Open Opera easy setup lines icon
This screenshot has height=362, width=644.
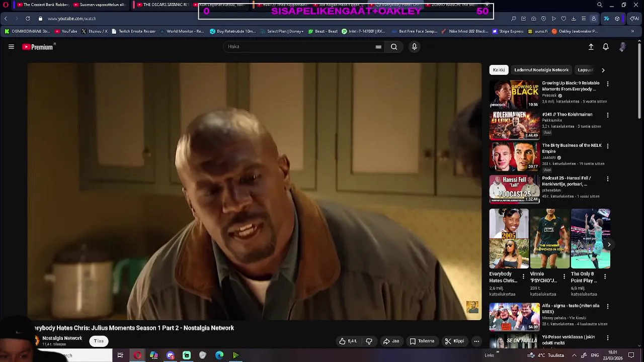pos(584,19)
